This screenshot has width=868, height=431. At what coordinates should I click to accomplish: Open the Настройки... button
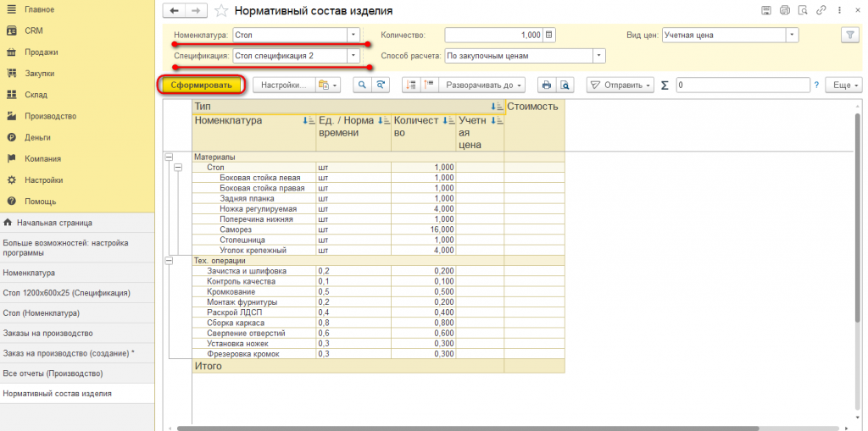pos(283,86)
